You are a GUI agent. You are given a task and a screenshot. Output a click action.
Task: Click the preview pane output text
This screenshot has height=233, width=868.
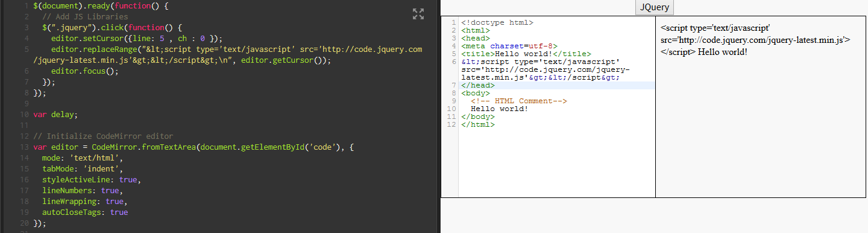point(755,40)
